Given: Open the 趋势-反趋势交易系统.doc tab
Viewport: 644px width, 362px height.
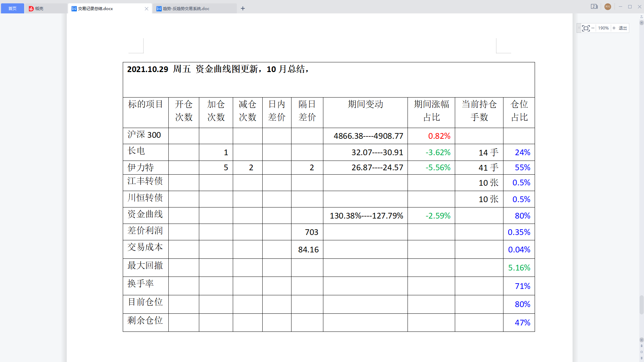Looking at the screenshot, I should pos(186,8).
